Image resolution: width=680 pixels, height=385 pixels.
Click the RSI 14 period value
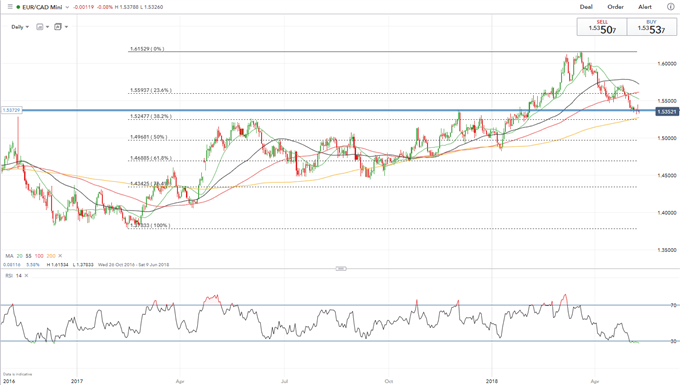(19, 276)
